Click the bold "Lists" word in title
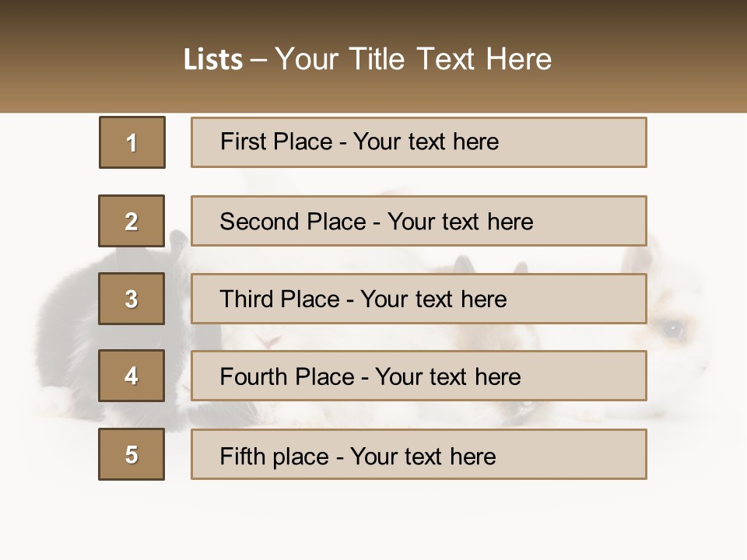This screenshot has height=560, width=747. (x=212, y=59)
